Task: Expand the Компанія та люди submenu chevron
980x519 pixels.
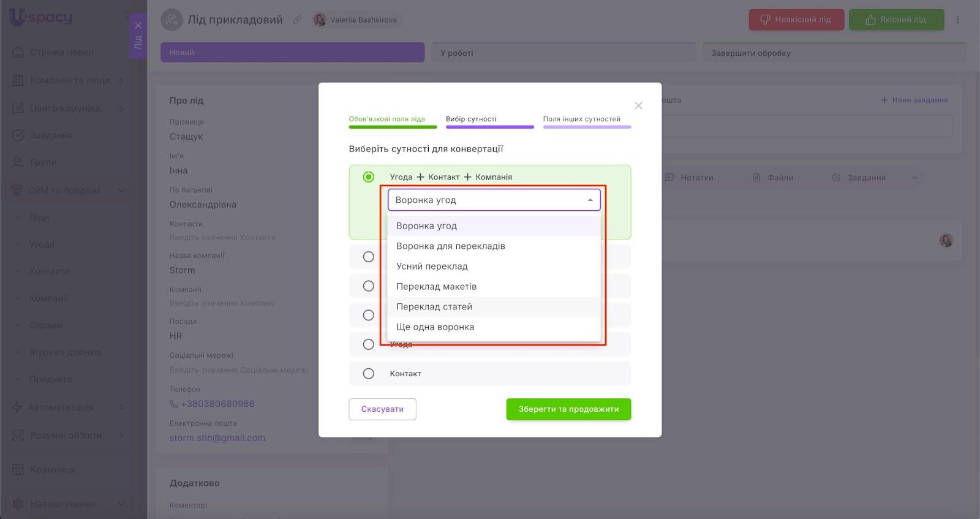Action: tap(121, 80)
